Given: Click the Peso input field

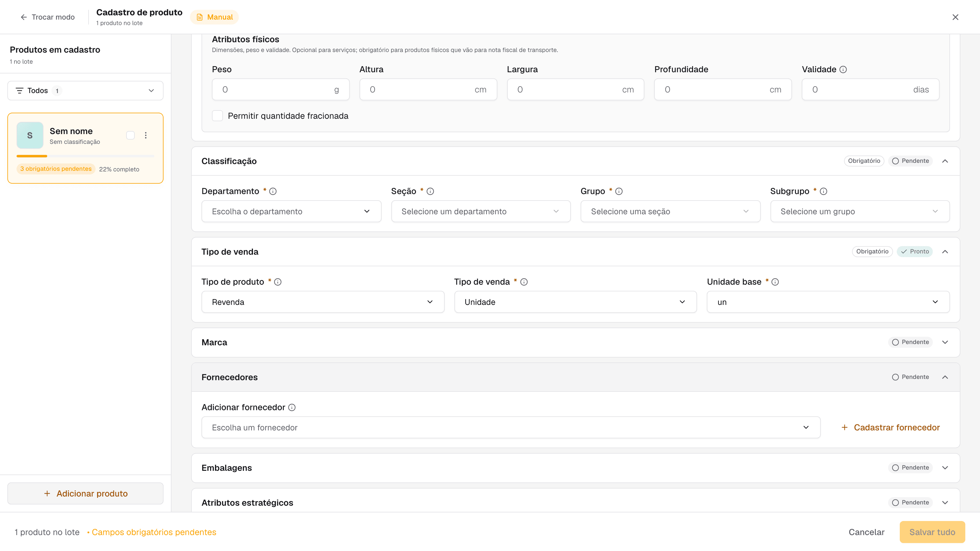Looking at the screenshot, I should (281, 89).
